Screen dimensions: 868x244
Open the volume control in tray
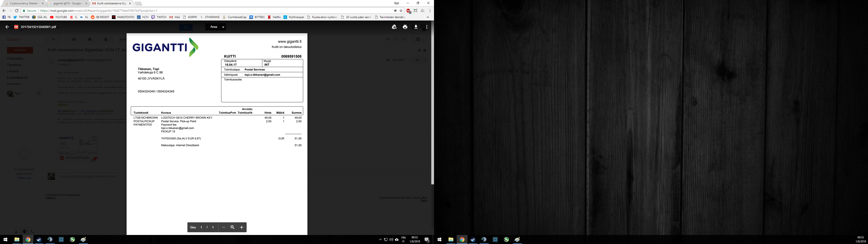click(x=391, y=240)
